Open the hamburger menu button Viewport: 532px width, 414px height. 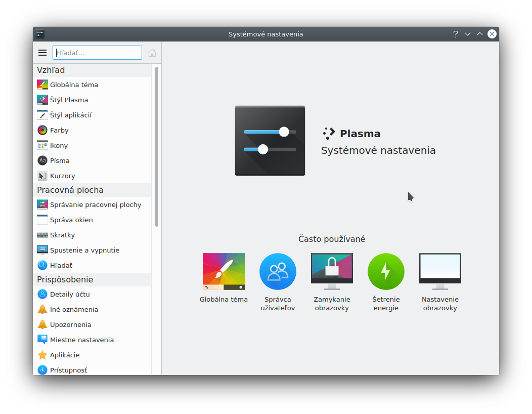pyautogui.click(x=42, y=53)
